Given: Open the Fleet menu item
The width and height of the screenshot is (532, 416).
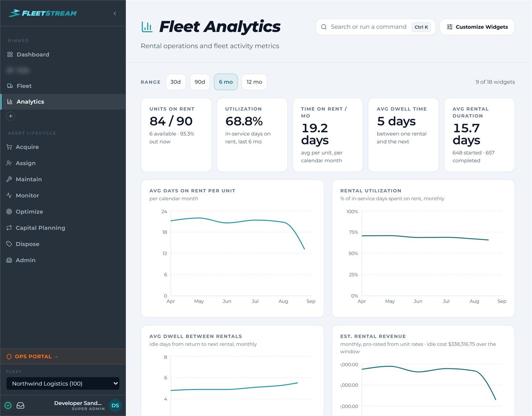Looking at the screenshot, I should point(63,86).
